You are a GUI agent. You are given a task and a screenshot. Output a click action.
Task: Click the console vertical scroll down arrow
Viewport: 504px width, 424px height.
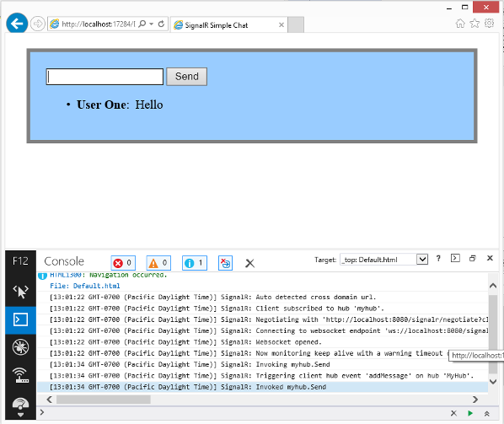pos(493,381)
